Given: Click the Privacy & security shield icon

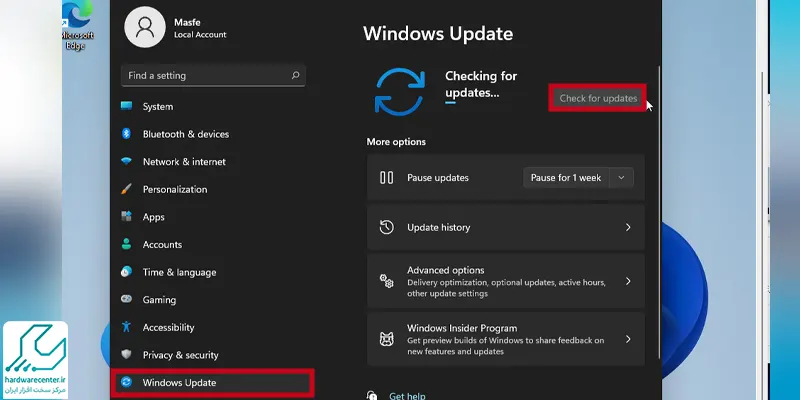Looking at the screenshot, I should tap(127, 354).
